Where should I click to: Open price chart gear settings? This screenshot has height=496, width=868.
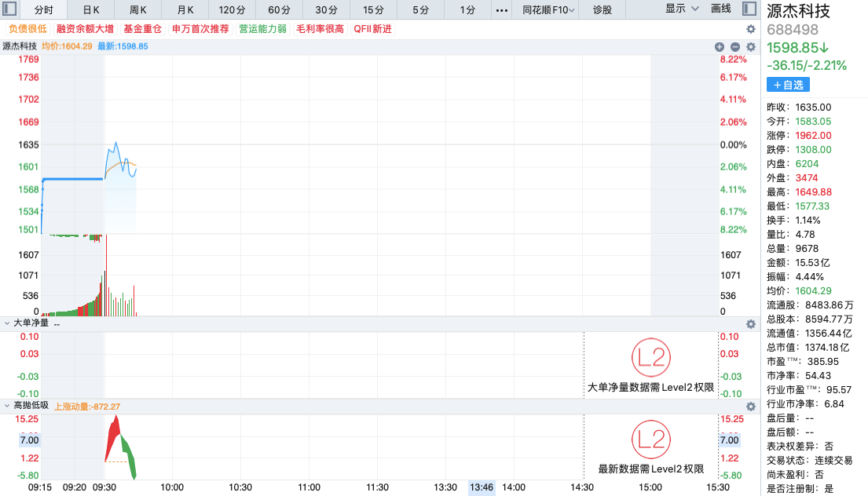[751, 47]
